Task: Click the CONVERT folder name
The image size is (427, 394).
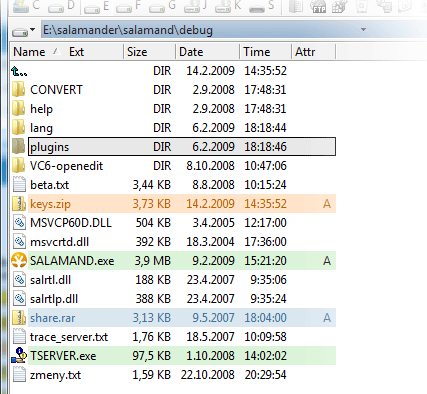Action: [56, 90]
